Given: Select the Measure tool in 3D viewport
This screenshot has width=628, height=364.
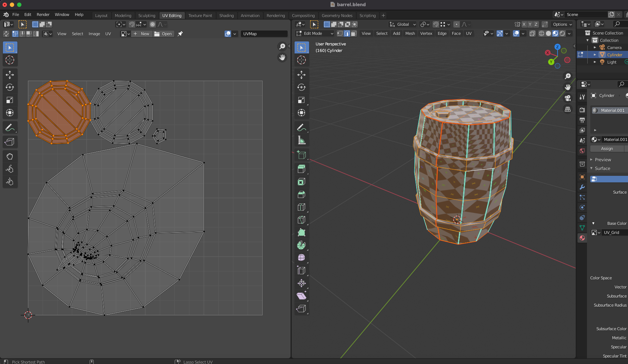Looking at the screenshot, I should click(x=301, y=140).
